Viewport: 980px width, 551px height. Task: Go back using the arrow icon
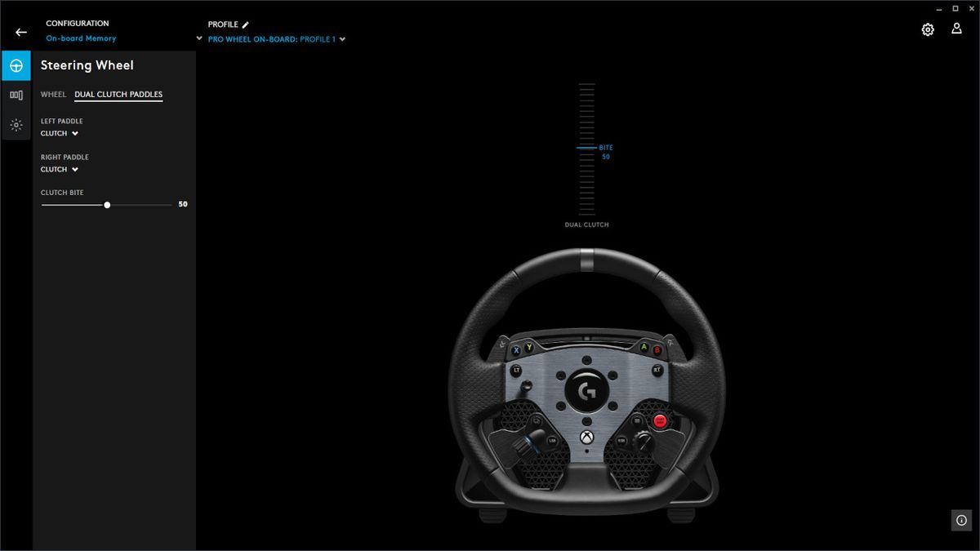(x=20, y=31)
